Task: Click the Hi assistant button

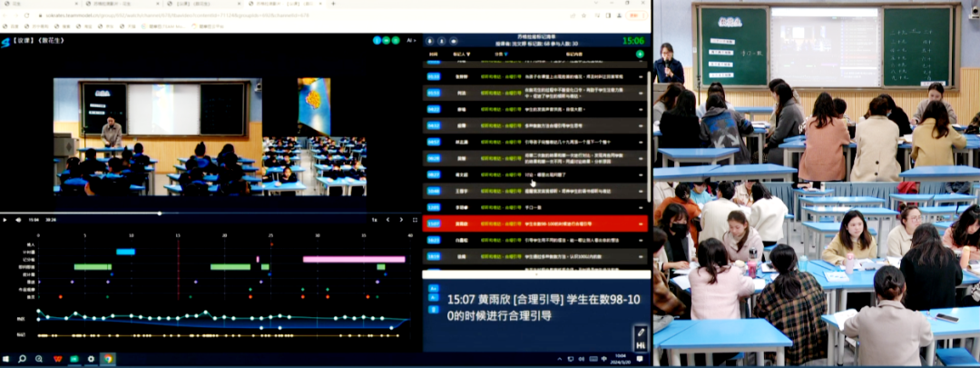Action: [641, 345]
